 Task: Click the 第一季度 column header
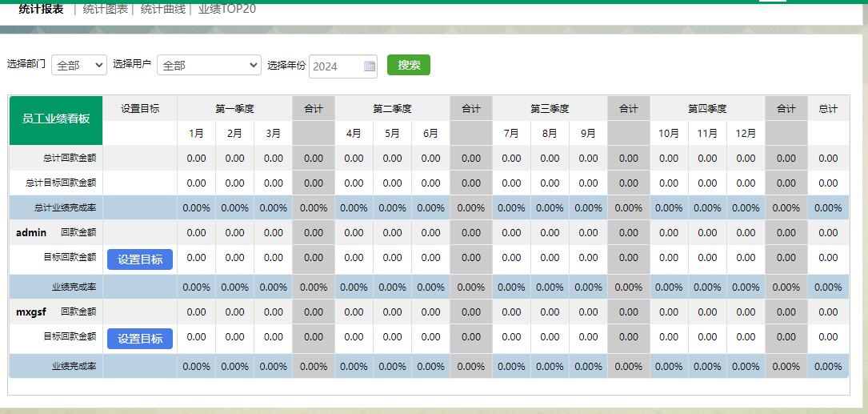pyautogui.click(x=234, y=109)
